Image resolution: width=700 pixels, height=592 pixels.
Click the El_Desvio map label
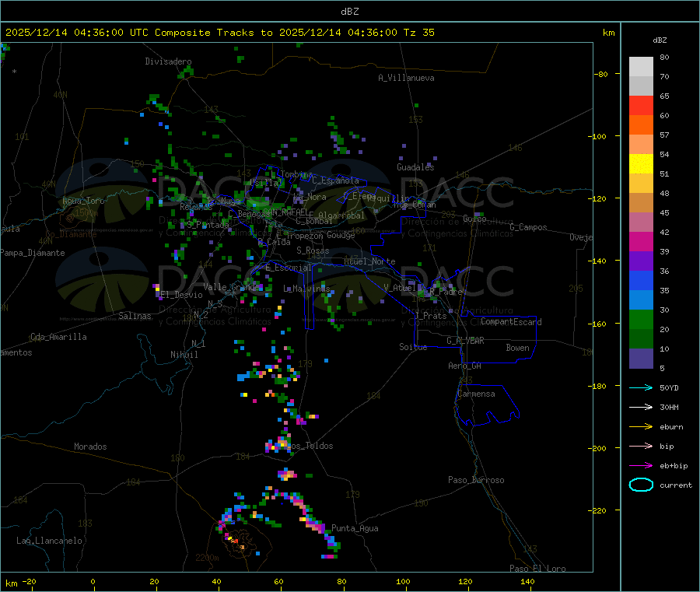[181, 295]
